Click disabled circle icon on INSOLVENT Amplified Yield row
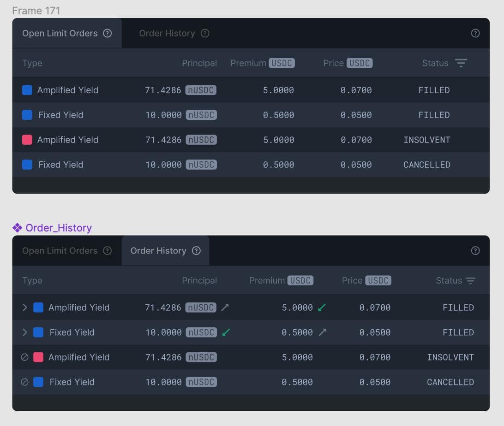Screen dimensions: 504x426 [25, 357]
